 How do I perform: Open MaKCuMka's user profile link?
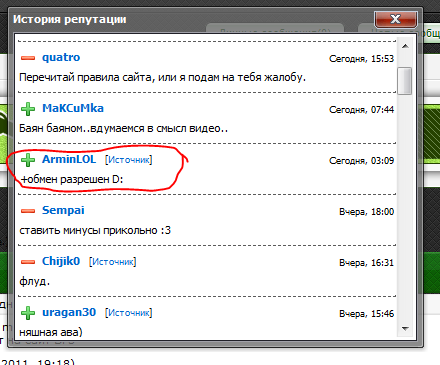click(x=73, y=108)
